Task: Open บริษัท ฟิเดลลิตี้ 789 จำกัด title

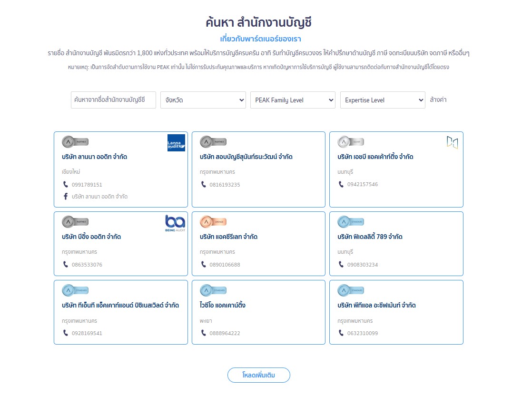Action: [370, 237]
